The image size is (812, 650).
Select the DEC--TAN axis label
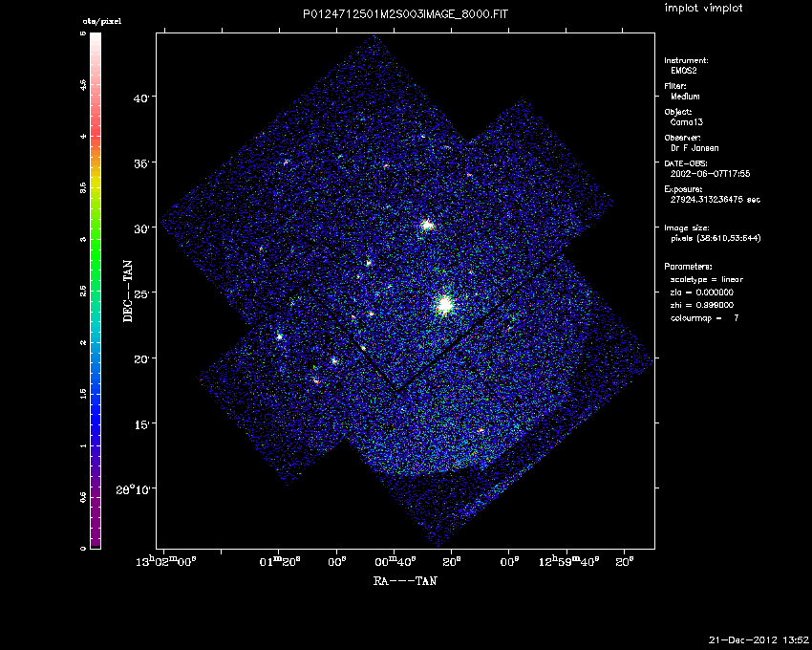point(127,292)
